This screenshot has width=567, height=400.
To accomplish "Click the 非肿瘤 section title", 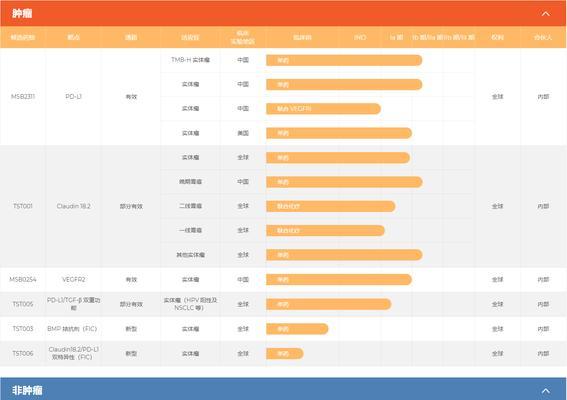I will point(27,390).
